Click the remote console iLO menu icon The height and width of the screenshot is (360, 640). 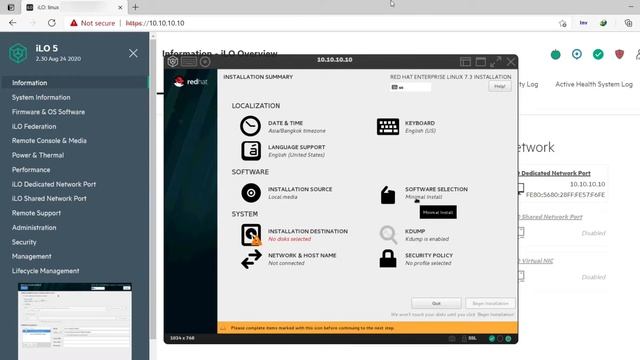pyautogui.click(x=173, y=62)
